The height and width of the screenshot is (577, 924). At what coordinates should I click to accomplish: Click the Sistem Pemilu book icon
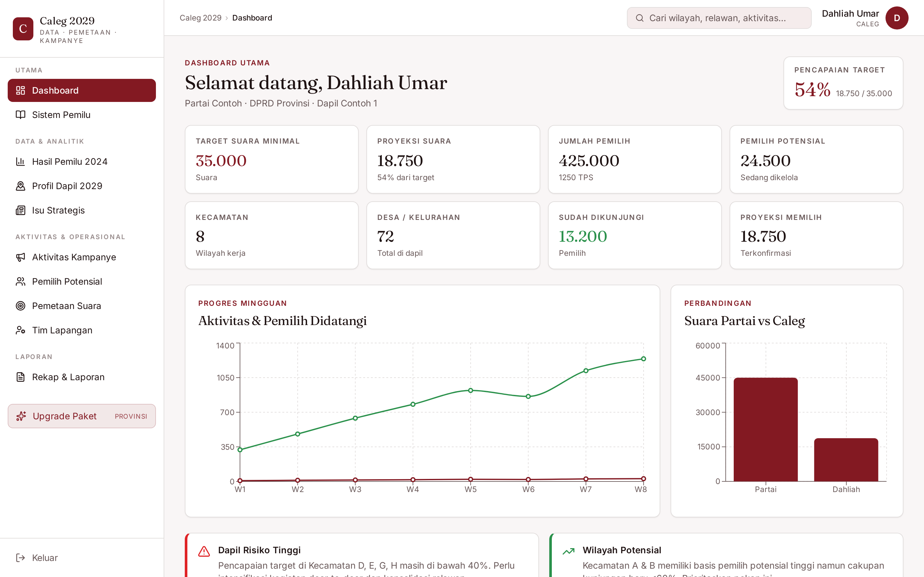[x=21, y=115]
